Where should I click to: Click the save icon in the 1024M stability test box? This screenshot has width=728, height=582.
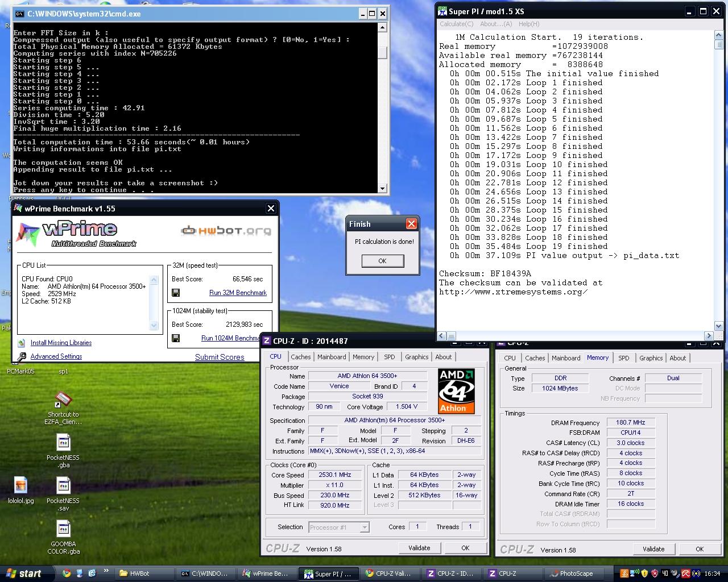176,338
